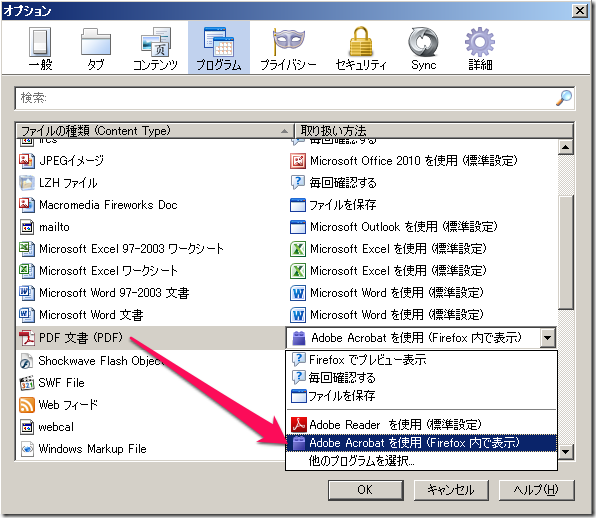The height and width of the screenshot is (518, 596).
Task: Open the プライバシー options pane
Action: (288, 49)
